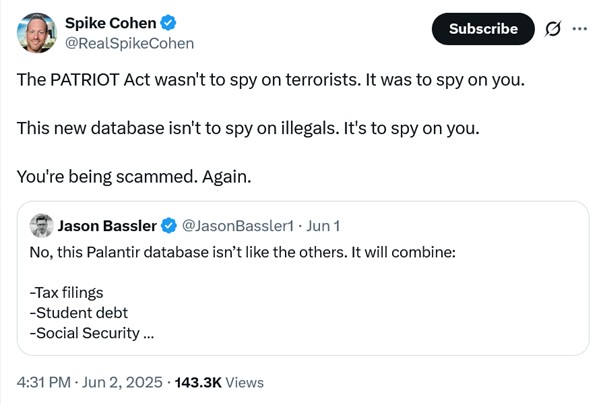Click the Subscribe button

tap(483, 29)
